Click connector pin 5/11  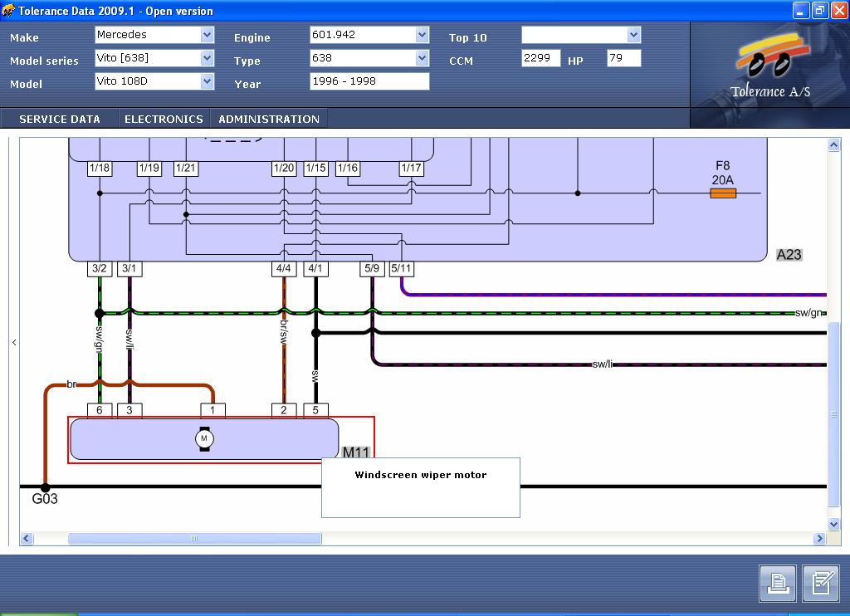402,268
